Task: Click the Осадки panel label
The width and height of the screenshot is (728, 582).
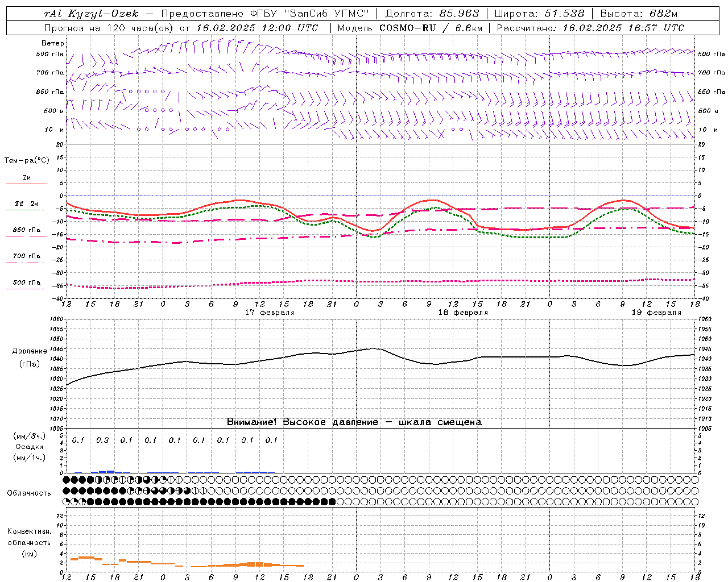Action: 29,447
